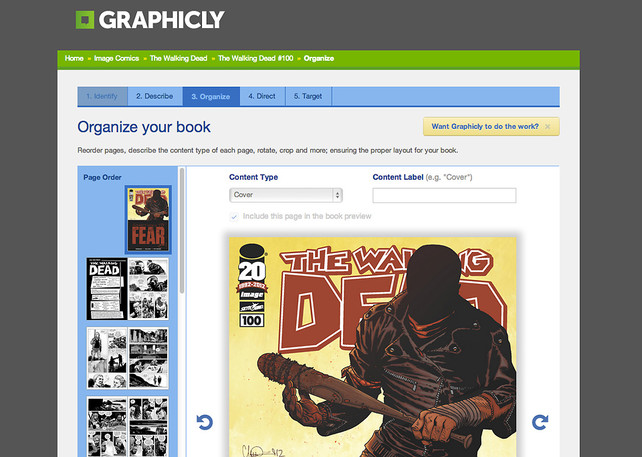Dismiss the 'Want Graphicly to do the work?' banner
The width and height of the screenshot is (642, 457).
click(547, 127)
